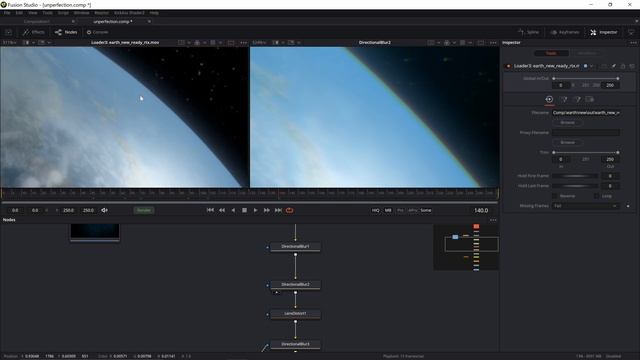
Task: Jump to first frame in transport
Action: click(x=210, y=210)
